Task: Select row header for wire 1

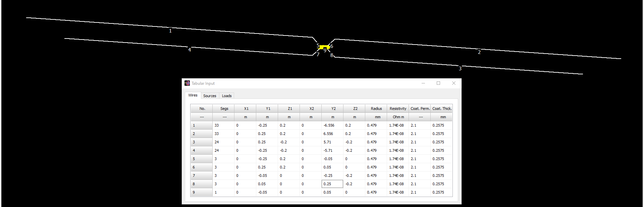Action: (202, 125)
